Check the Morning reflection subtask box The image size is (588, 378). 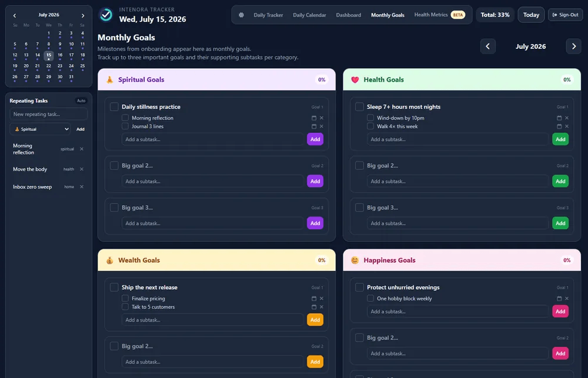(x=125, y=118)
